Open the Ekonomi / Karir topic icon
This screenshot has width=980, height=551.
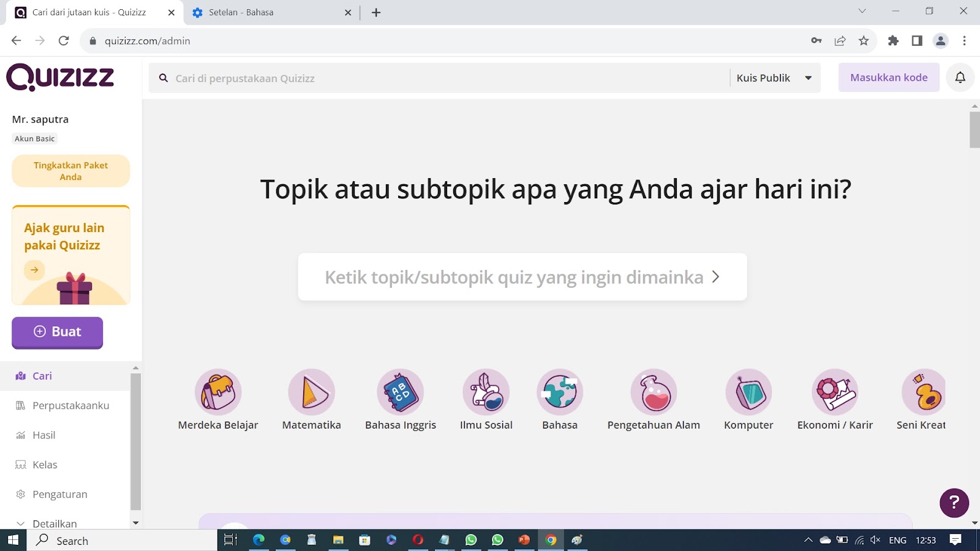(835, 392)
